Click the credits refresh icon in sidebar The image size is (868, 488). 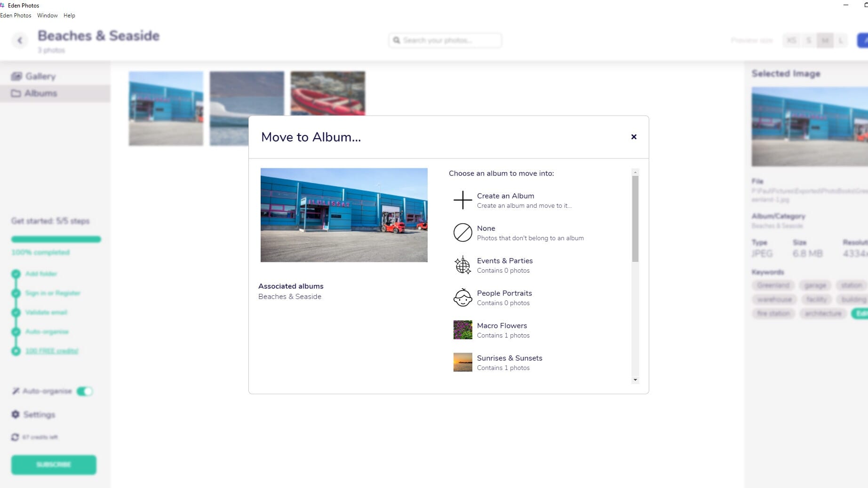(15, 437)
